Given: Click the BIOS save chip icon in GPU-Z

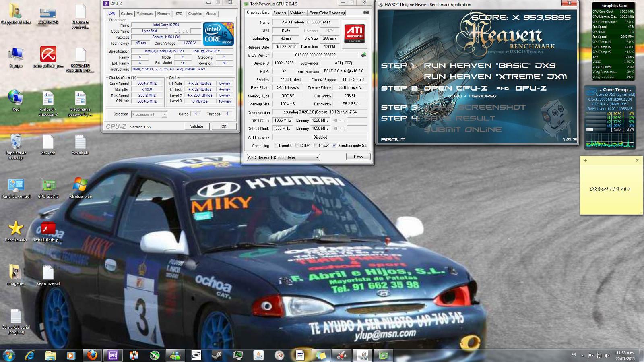Looking at the screenshot, I should (363, 55).
